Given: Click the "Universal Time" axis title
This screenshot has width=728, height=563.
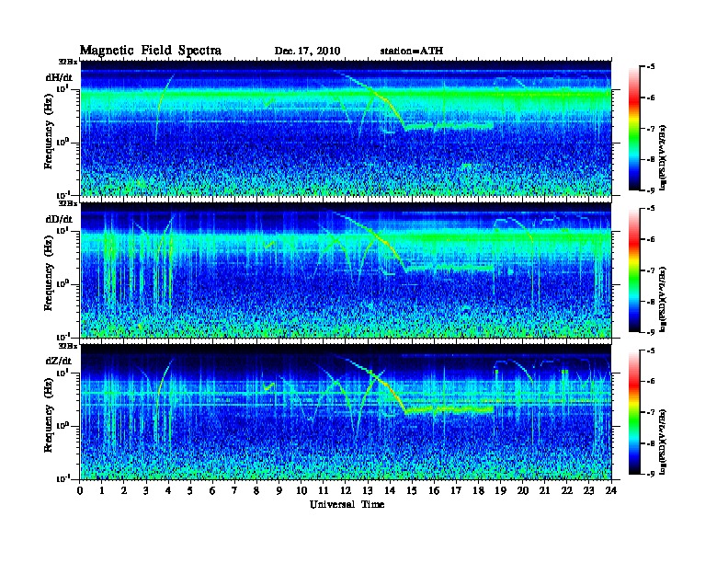Looking at the screenshot, I should tap(347, 504).
